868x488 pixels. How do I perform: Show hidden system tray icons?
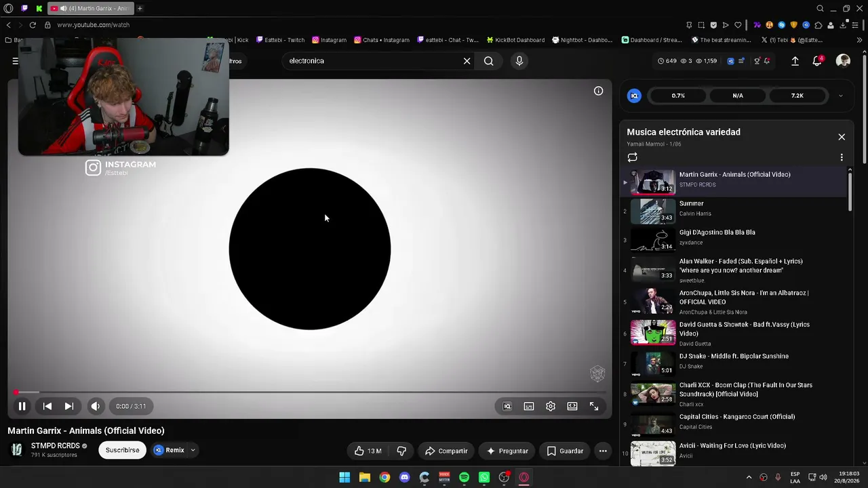coord(749,477)
